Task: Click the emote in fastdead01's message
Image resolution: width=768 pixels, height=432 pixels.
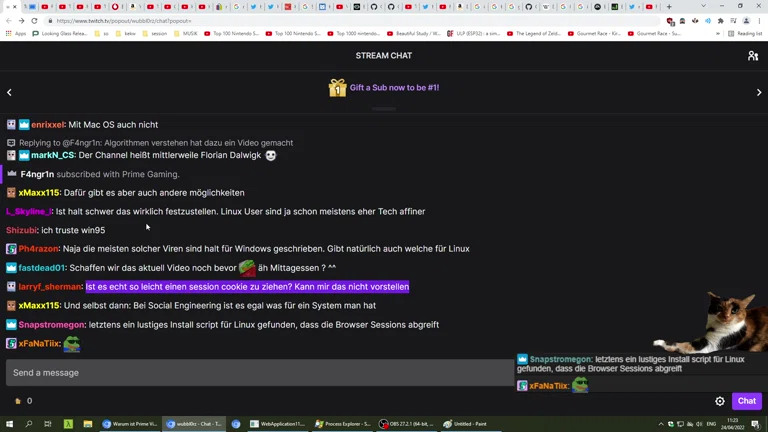Action: pyautogui.click(x=247, y=268)
